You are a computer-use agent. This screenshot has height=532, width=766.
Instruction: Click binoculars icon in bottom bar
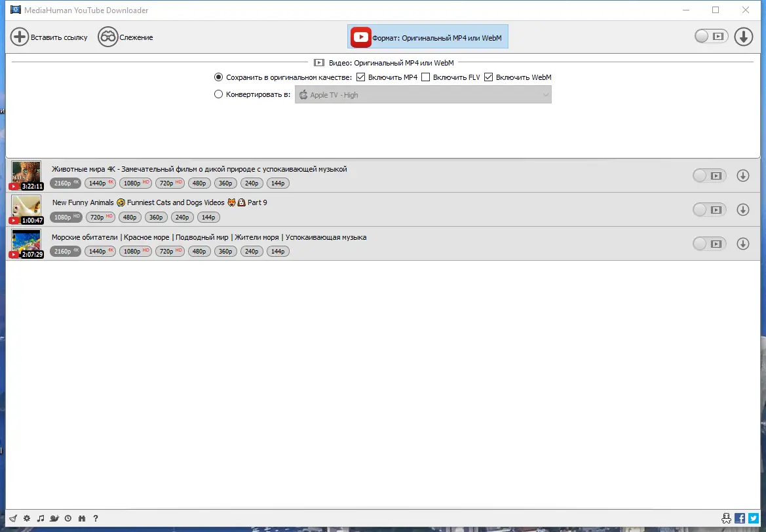[82, 518]
